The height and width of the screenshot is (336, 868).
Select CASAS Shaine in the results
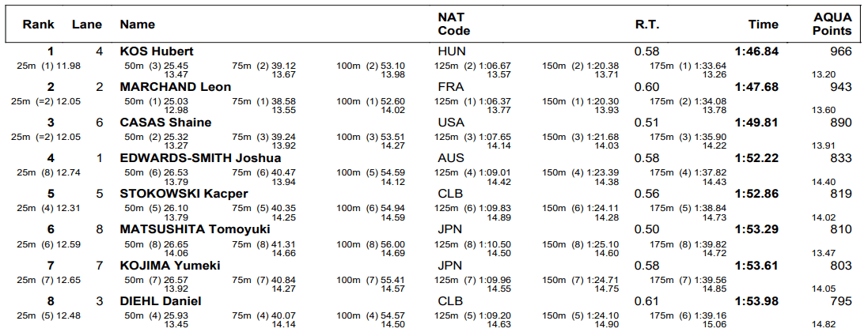point(165,123)
